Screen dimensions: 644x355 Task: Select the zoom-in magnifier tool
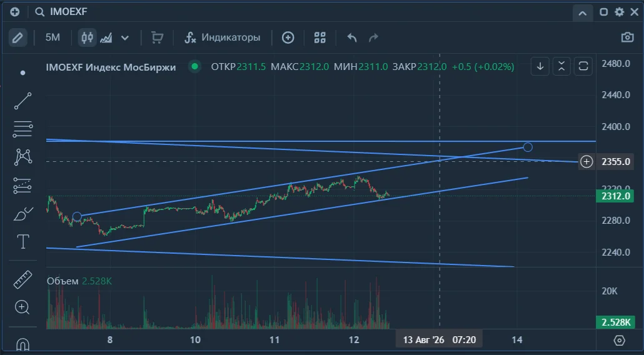(22, 307)
